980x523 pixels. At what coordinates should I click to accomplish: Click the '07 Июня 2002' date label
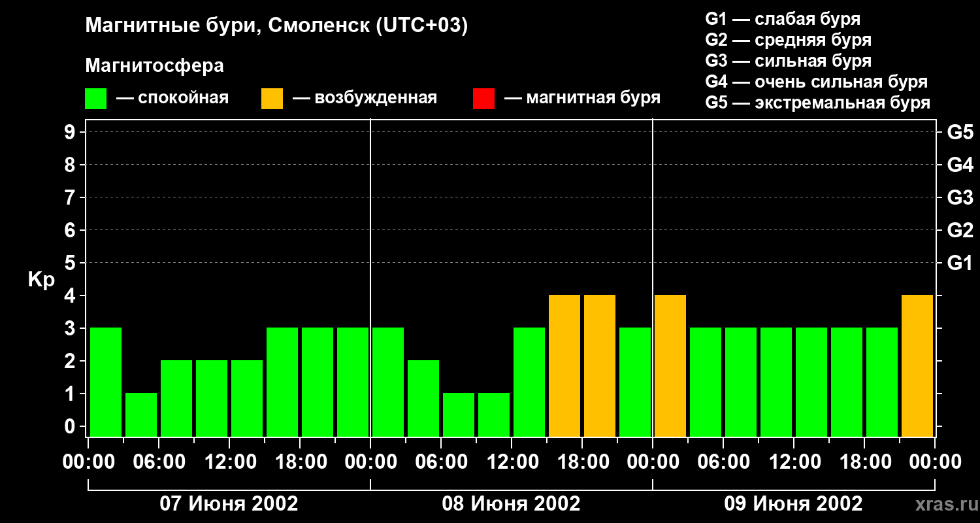pos(229,504)
